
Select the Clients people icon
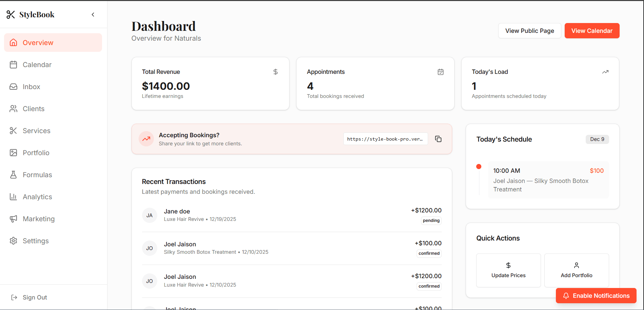(14, 108)
